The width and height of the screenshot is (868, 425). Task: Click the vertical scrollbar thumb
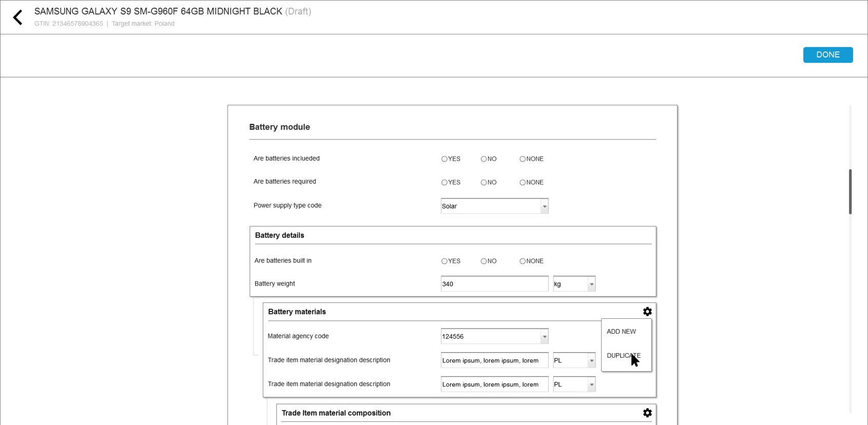[x=850, y=191]
